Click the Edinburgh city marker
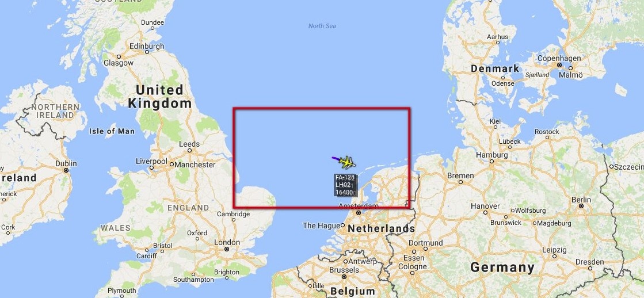The height and width of the screenshot is (298, 644). coord(147,52)
